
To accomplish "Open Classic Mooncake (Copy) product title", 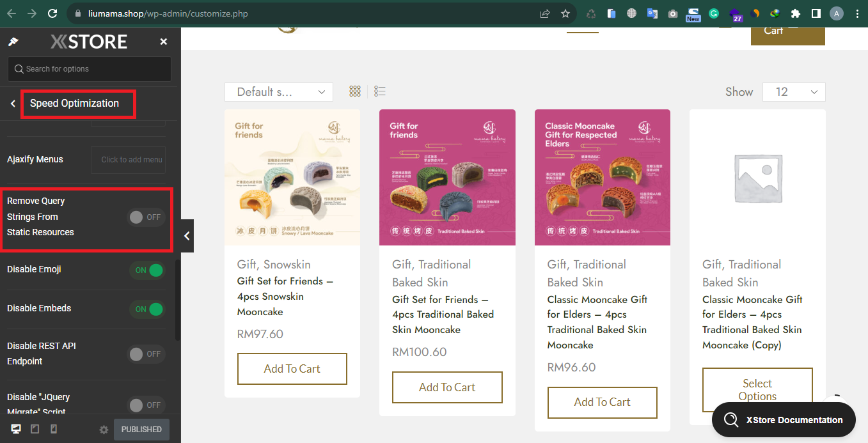I will tap(752, 322).
